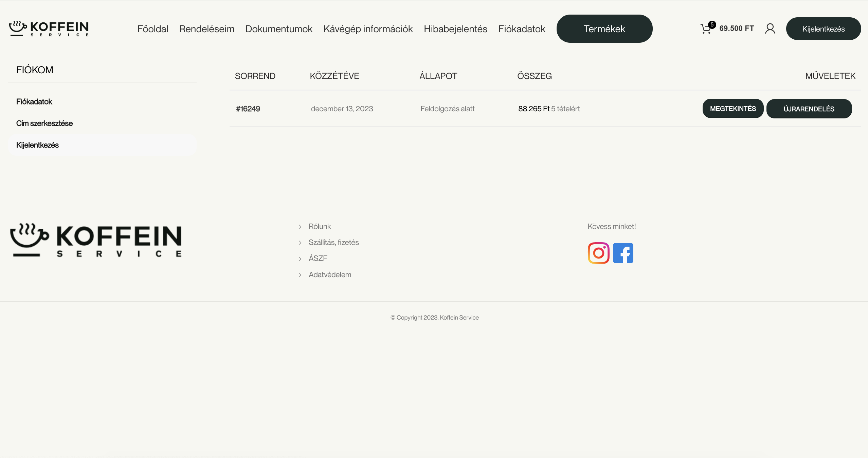
Task: Open the Szállítás, fizetés footer link
Action: (x=333, y=243)
